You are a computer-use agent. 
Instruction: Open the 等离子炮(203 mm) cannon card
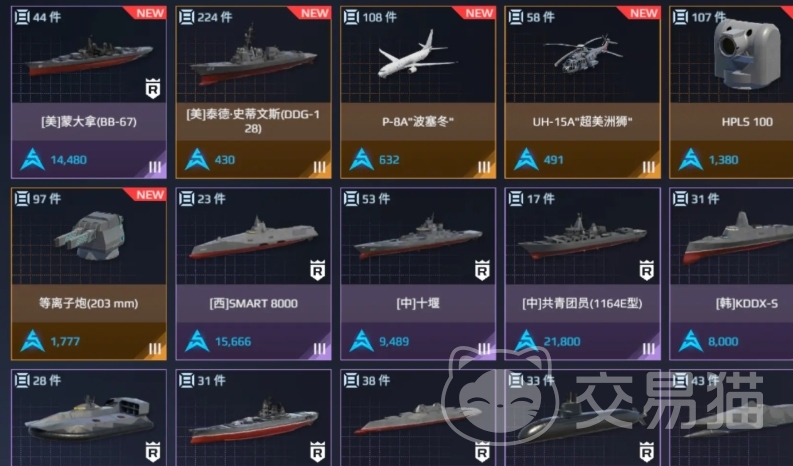click(x=89, y=274)
